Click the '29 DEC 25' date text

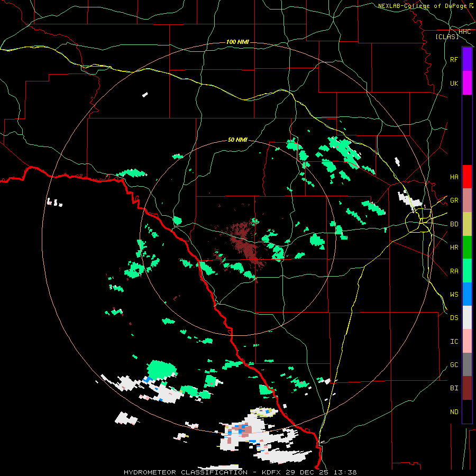tap(307, 472)
